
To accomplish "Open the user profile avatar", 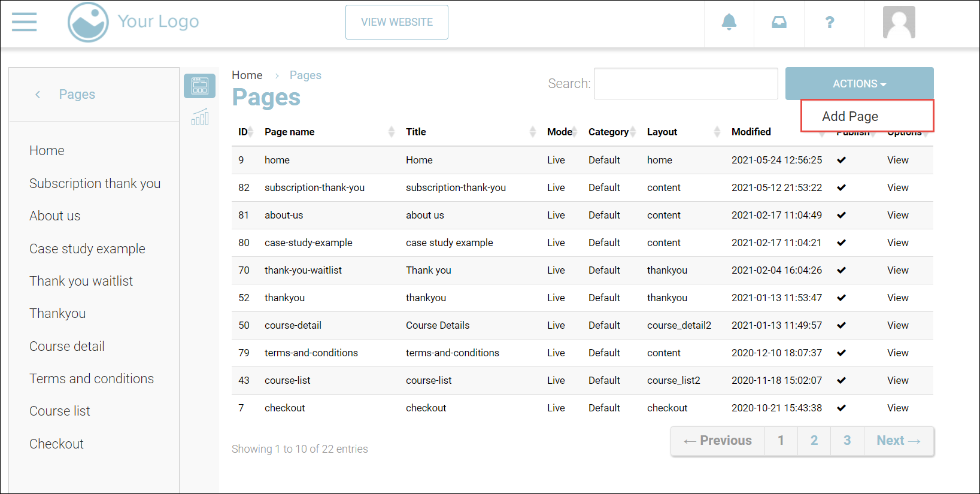I will tap(899, 23).
